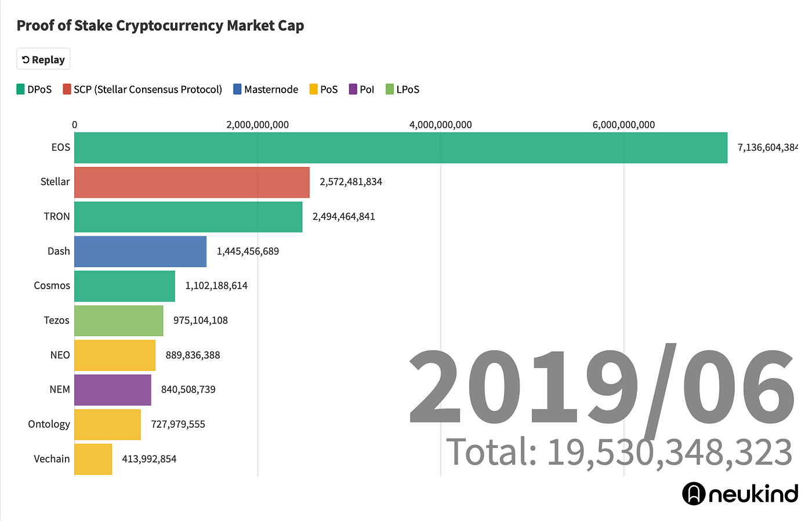Click the neukind logo icon
This screenshot has width=812, height=521.
click(x=694, y=494)
